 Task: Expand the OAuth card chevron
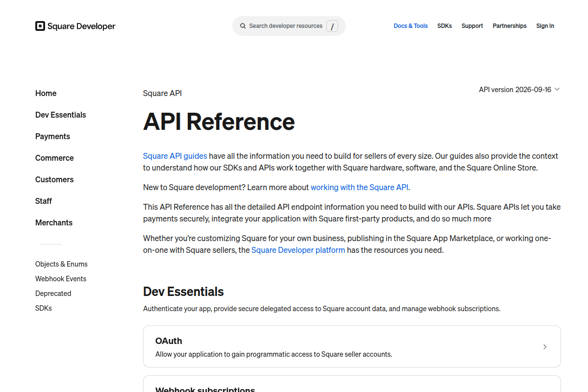tap(545, 346)
